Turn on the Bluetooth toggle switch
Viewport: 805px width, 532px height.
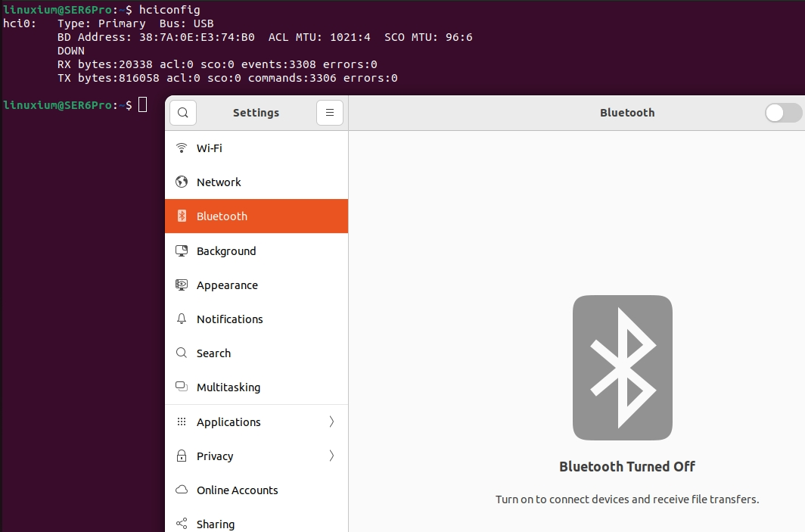click(784, 113)
